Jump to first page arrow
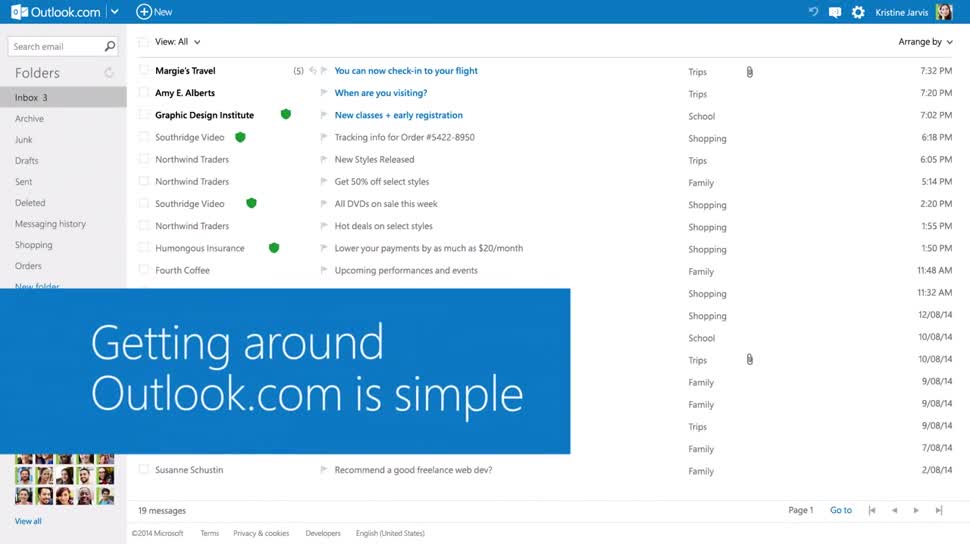Image resolution: width=970 pixels, height=544 pixels. click(x=872, y=510)
